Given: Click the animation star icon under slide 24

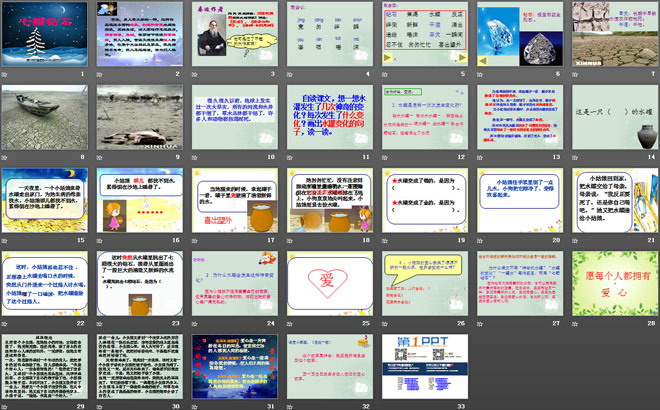Looking at the screenshot, I should point(195,324).
